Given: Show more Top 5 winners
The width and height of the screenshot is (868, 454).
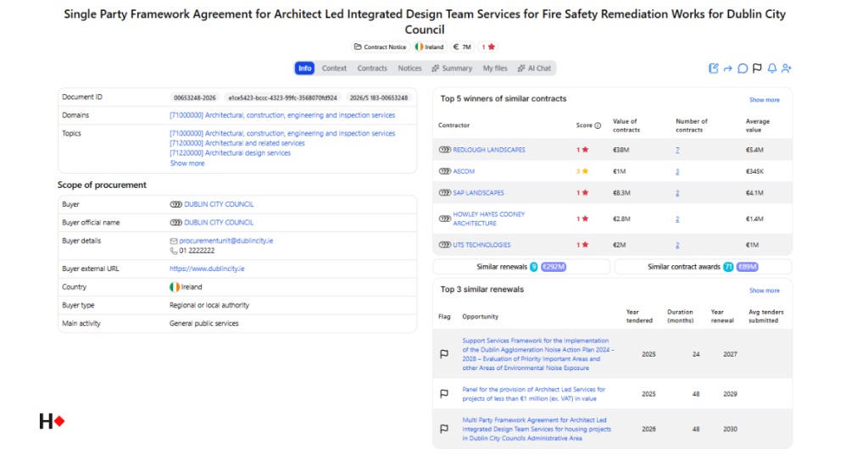Looking at the screenshot, I should point(764,100).
